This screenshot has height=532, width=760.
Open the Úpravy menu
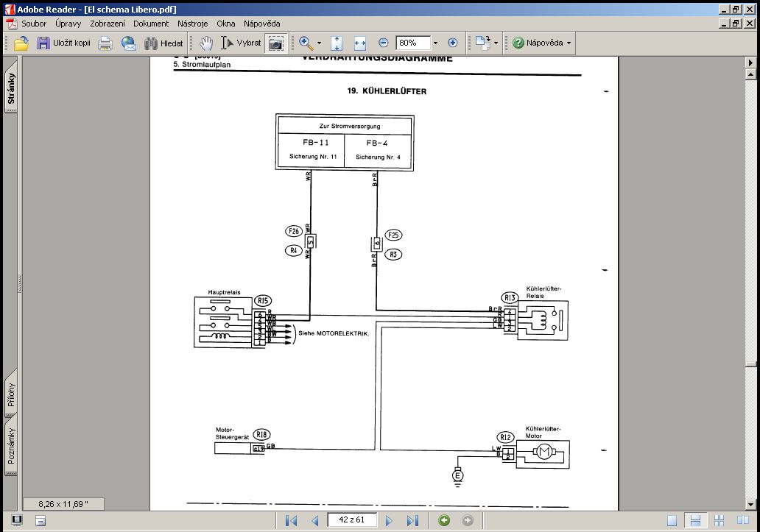point(68,24)
